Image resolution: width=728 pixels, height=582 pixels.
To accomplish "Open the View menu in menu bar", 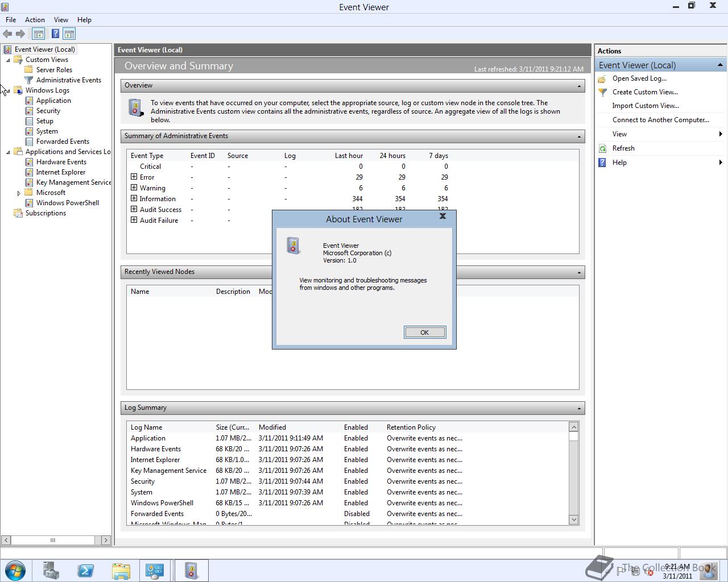I will click(61, 19).
